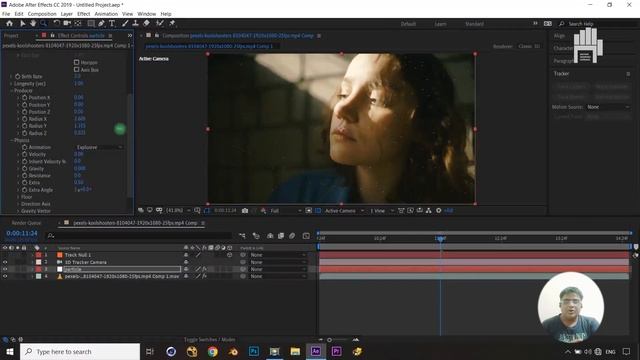The width and height of the screenshot is (640, 360).
Task: Open the Composition menu
Action: point(42,14)
